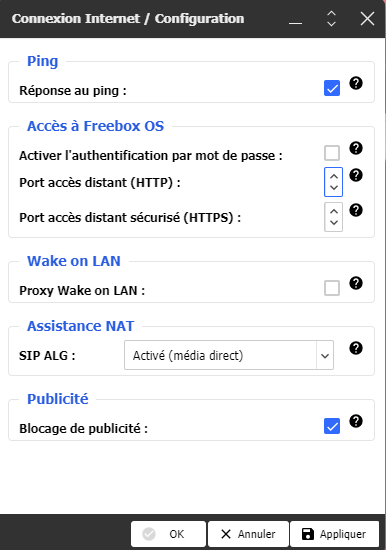The image size is (386, 550).
Task: Click help icon beside HTTP remote port
Action: 356,175
